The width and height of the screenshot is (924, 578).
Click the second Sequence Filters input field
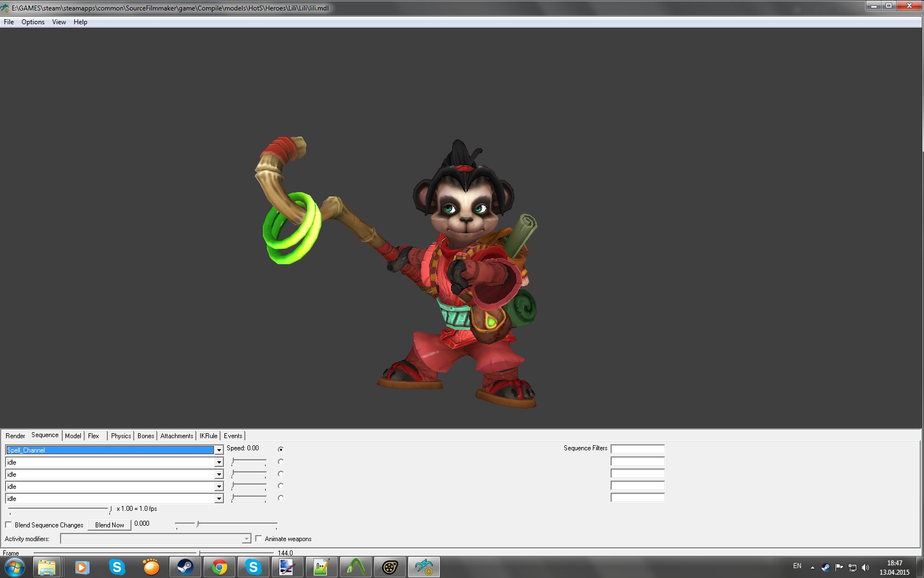click(637, 461)
